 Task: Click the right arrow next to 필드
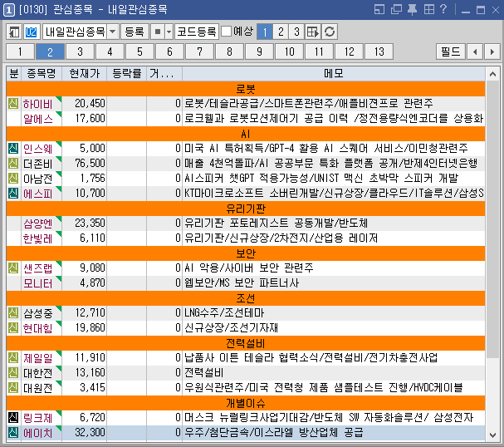click(x=492, y=52)
